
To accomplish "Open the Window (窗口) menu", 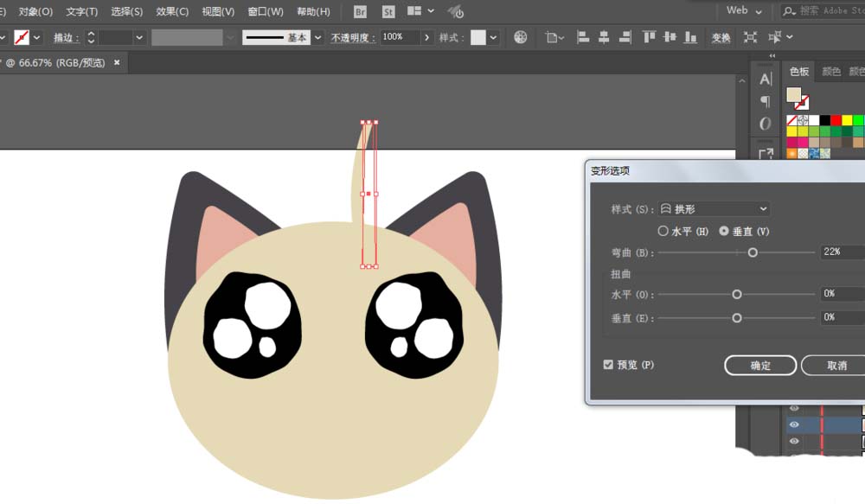I will pos(266,11).
